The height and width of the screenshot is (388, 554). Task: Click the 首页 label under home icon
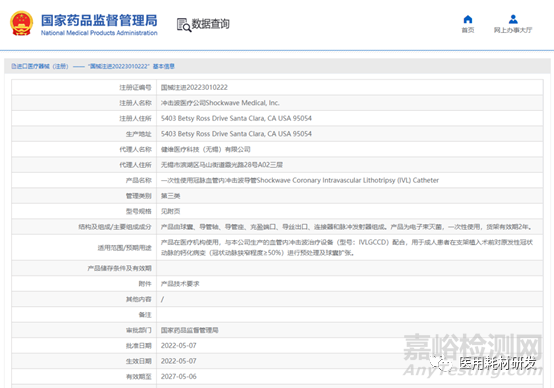click(468, 30)
